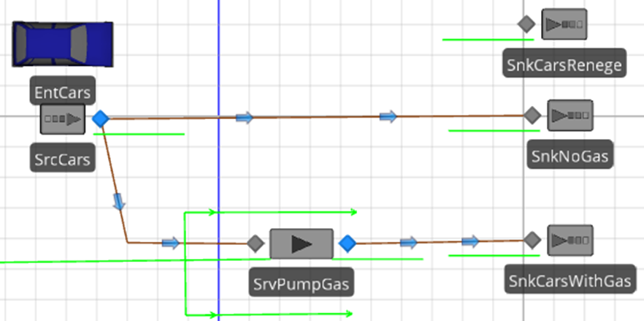The image size is (644, 321).
Task: Click the SnkCarsWithGas input buffer queue line
Action: [x=494, y=256]
